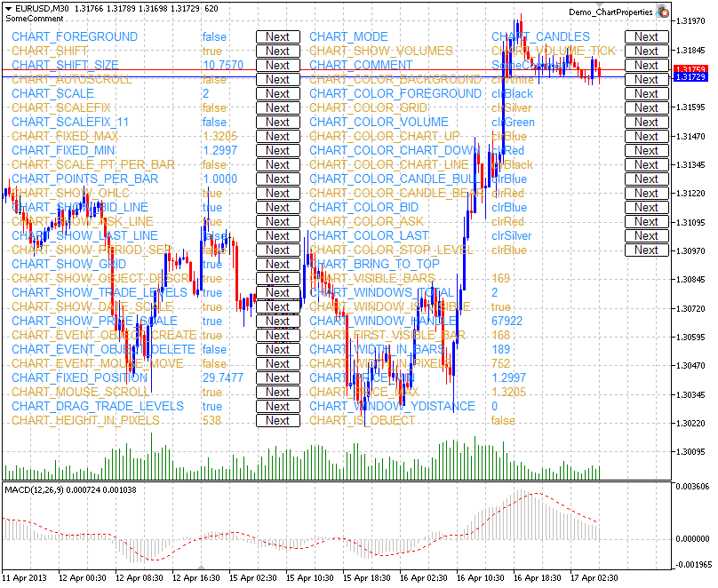
Task: Click Next beside CHART_HEIGHT_IN_PIXELS
Action: click(277, 420)
